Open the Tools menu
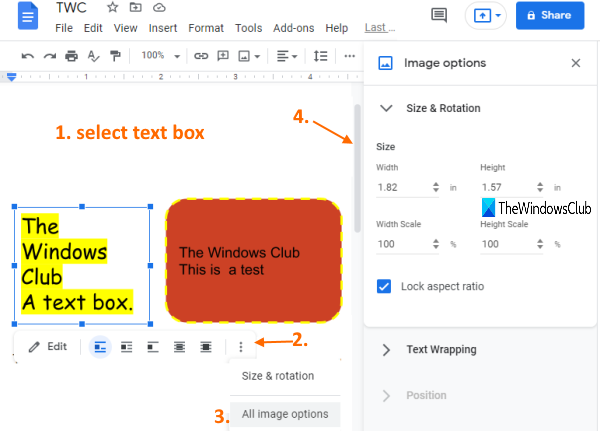This screenshot has height=431, width=600. click(x=248, y=28)
